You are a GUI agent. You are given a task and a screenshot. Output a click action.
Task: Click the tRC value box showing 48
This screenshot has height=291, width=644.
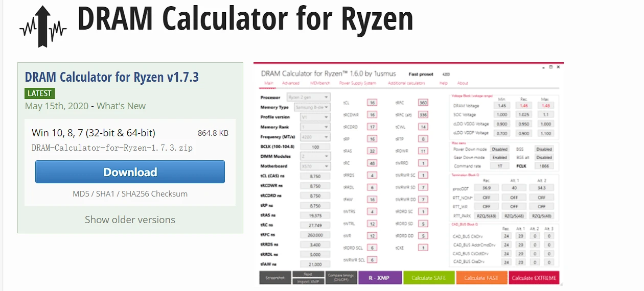372,163
